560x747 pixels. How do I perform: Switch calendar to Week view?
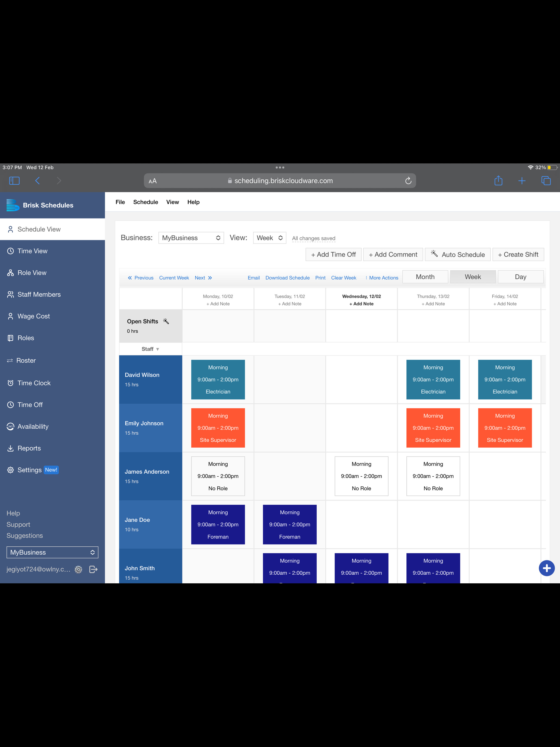pyautogui.click(x=473, y=277)
